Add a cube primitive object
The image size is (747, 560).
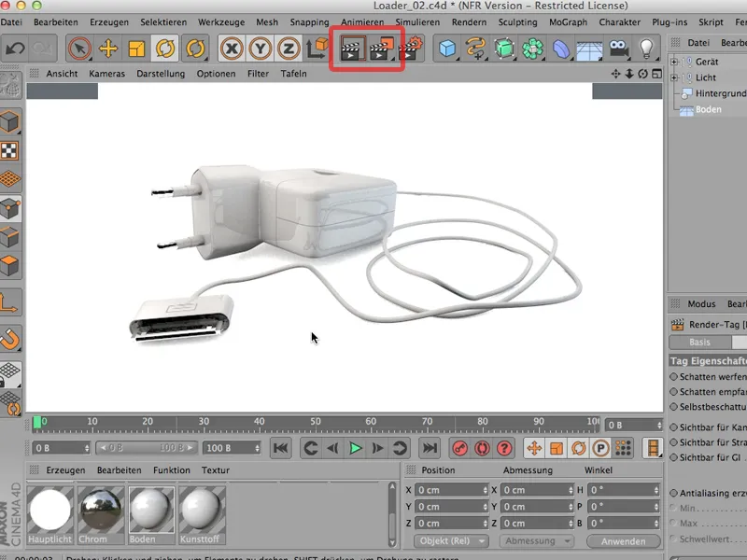447,49
